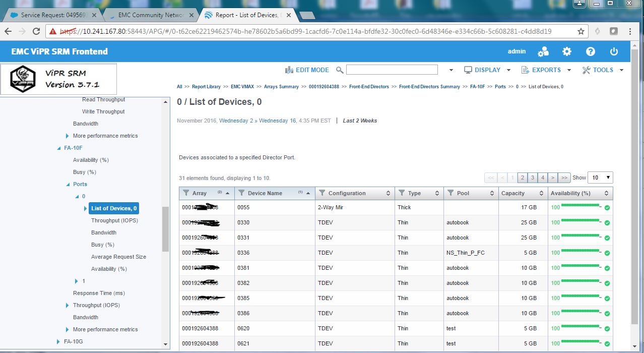Switch to the Service Request browser tab

coord(54,15)
